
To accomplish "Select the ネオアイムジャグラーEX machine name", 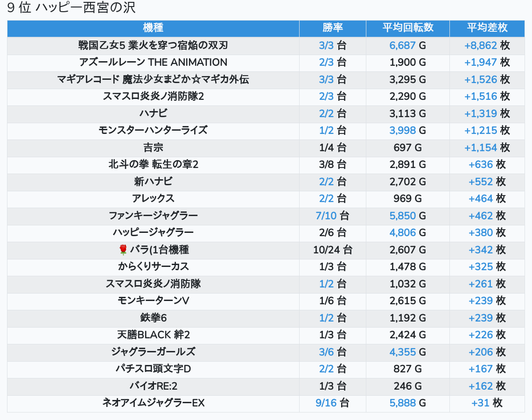I will coord(153,403).
